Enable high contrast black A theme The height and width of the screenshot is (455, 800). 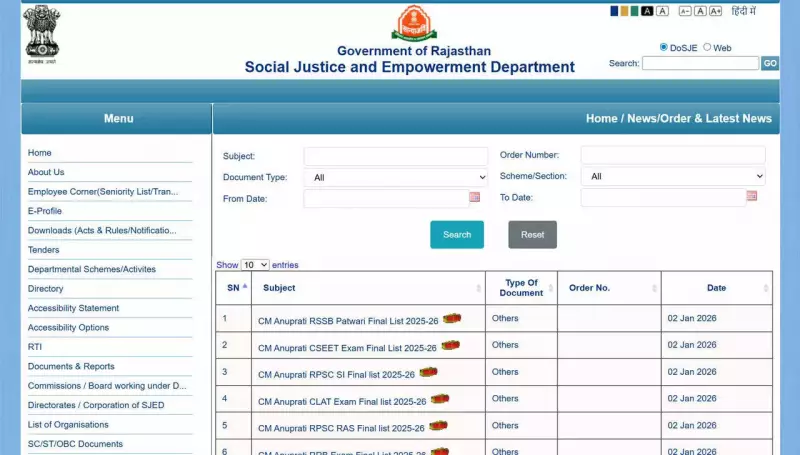647,11
